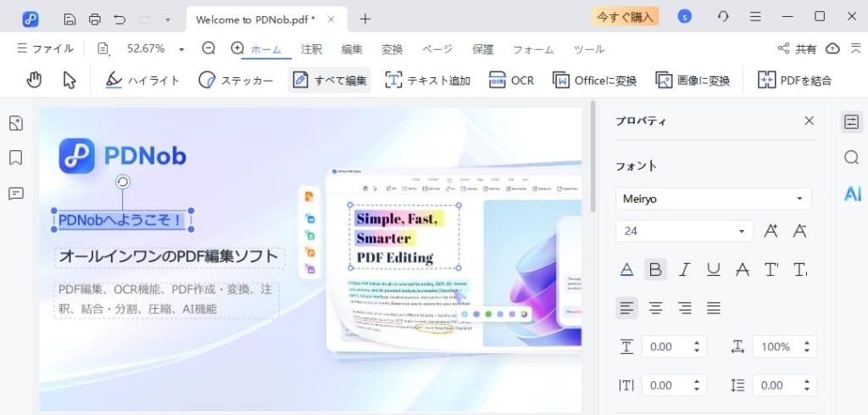Close the Welcome to PDNob.pdf tab
Screen dimensions: 868x415
331,20
